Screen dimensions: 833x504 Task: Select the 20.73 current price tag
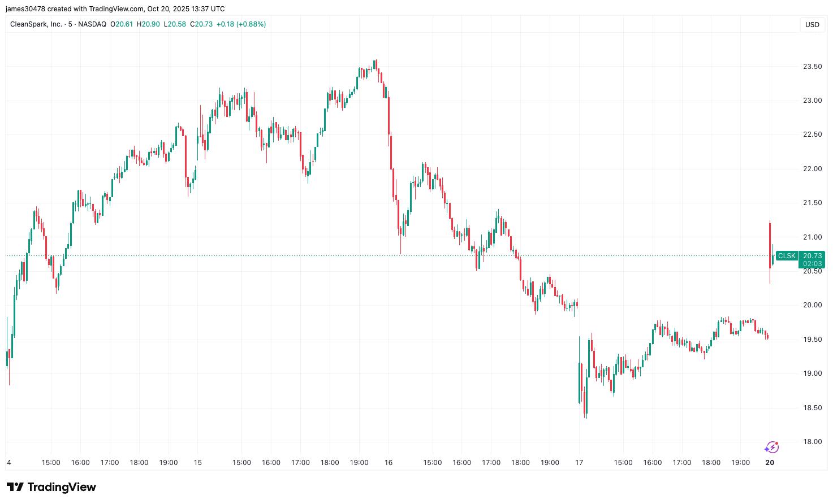click(x=812, y=256)
